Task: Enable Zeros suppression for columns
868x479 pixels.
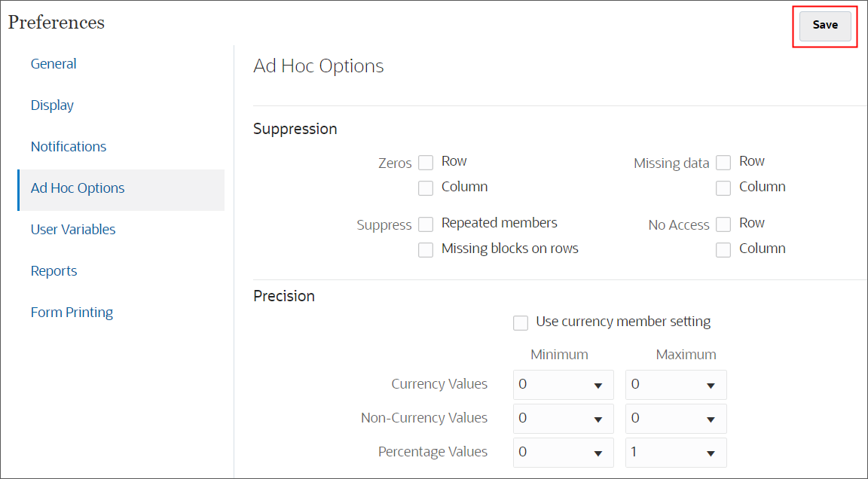Action: pos(426,188)
